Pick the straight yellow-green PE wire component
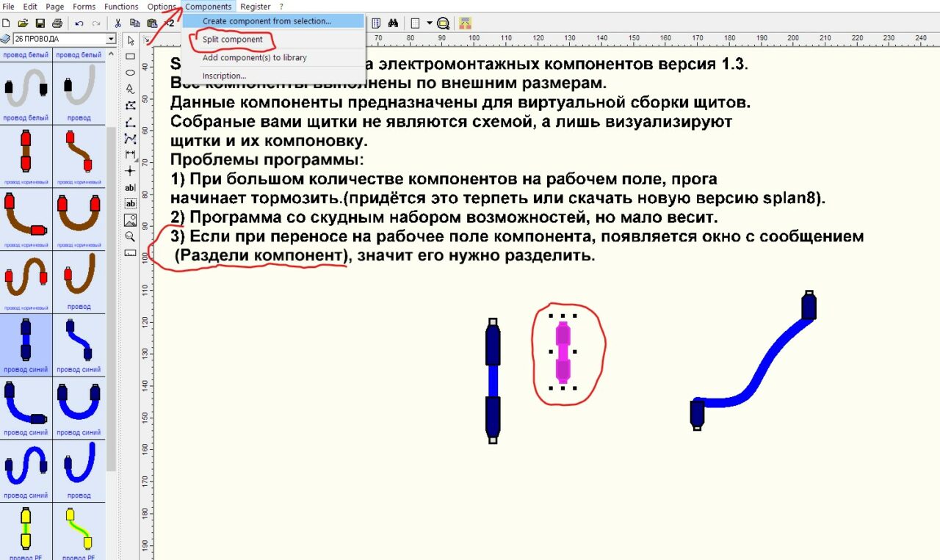This screenshot has width=940, height=560. [26, 531]
